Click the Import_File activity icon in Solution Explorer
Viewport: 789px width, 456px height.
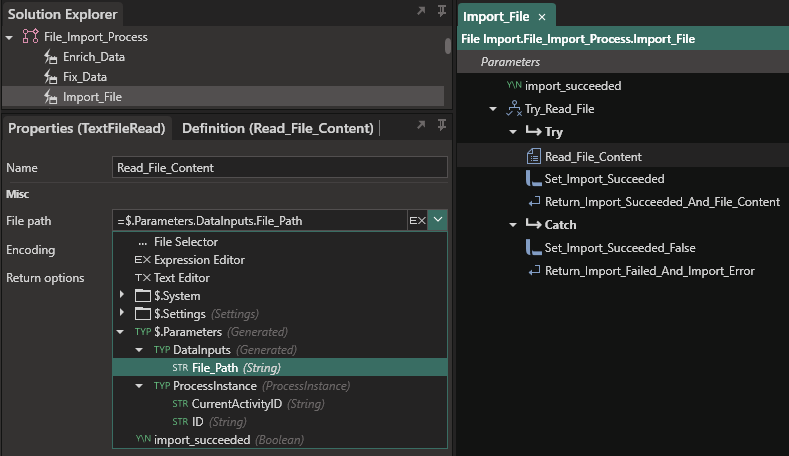point(50,97)
